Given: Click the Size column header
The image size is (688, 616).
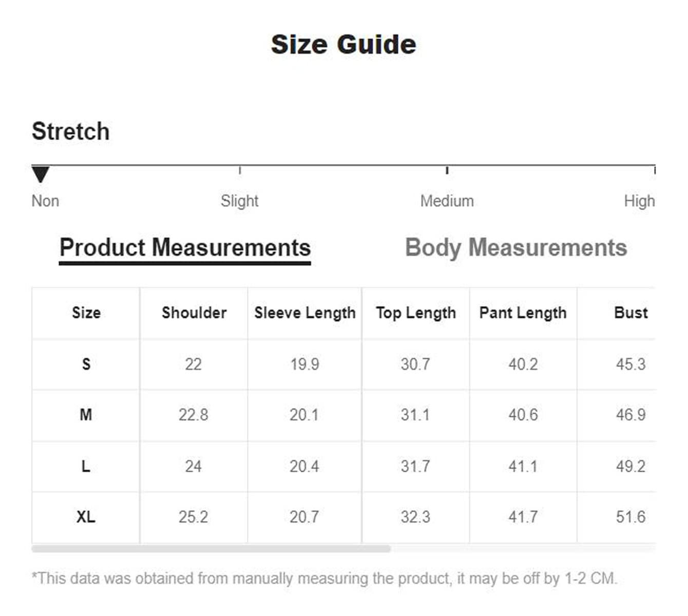Looking at the screenshot, I should (86, 313).
